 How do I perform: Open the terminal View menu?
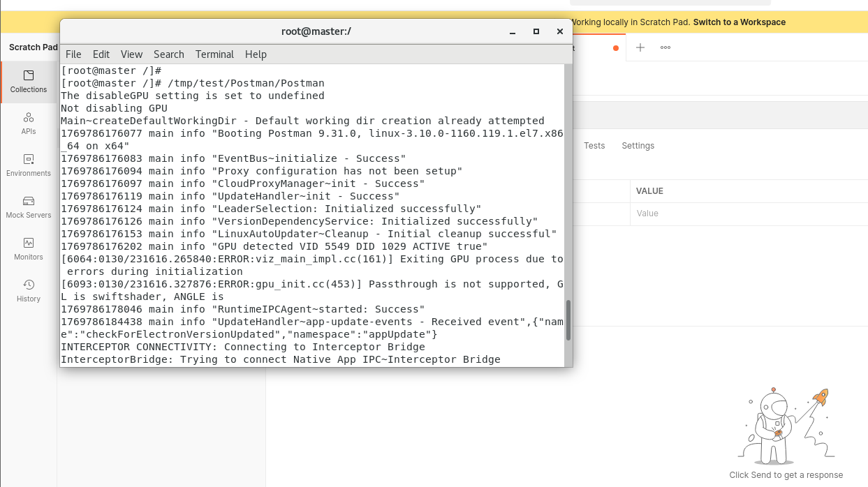click(131, 54)
